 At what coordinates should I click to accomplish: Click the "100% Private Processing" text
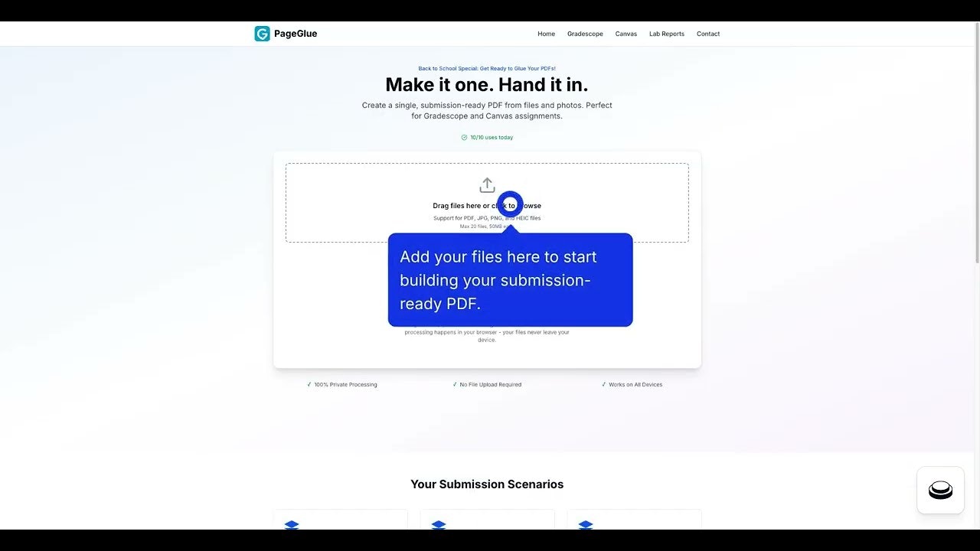[x=346, y=384]
